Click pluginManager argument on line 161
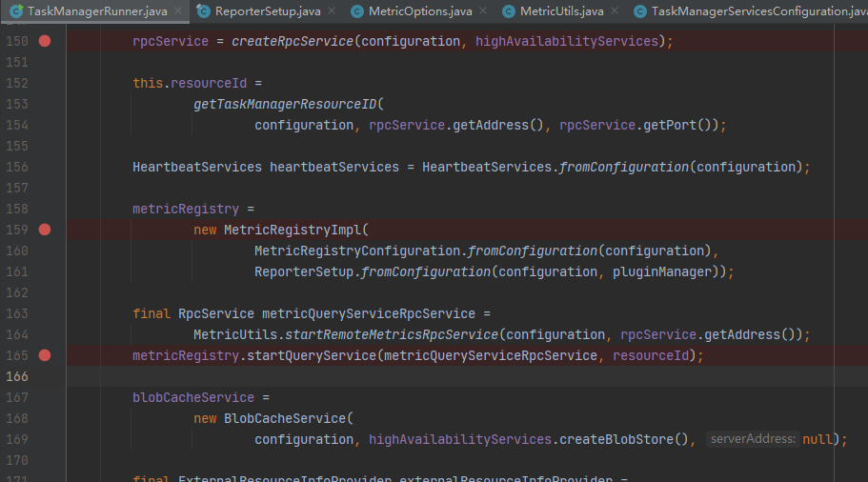The height and width of the screenshot is (482, 868). (661, 271)
